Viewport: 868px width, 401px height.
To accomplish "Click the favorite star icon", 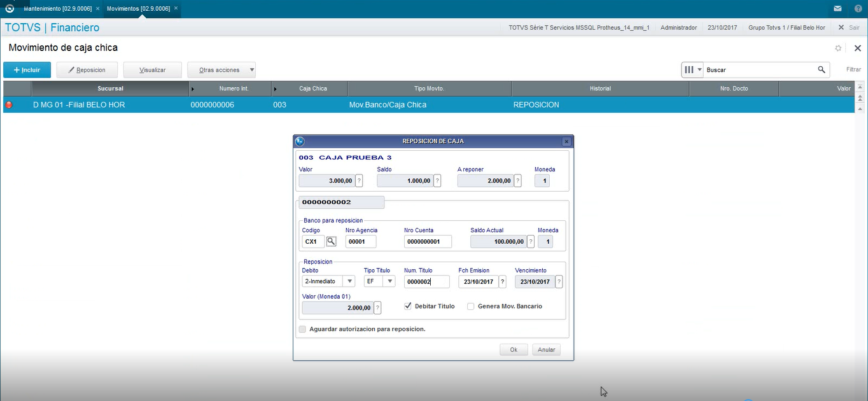I will 838,48.
